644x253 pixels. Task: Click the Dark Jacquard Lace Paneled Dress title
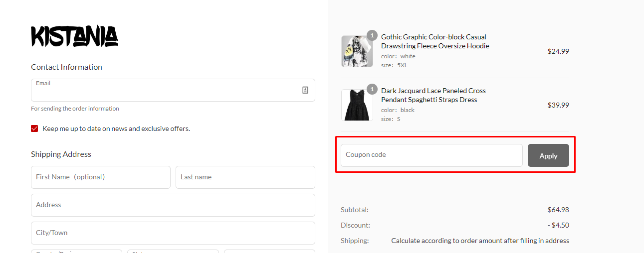pos(433,95)
